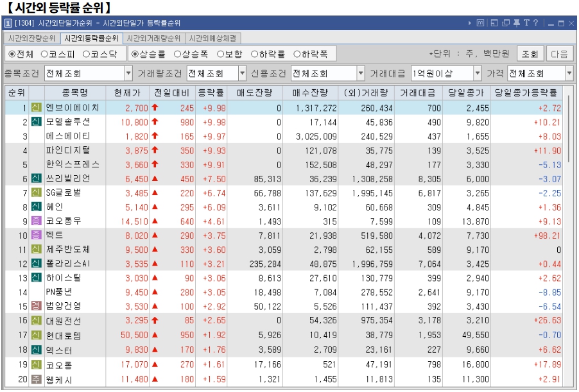Pin the window using the pushpin icon
The height and width of the screenshot is (392, 579).
pos(517,23)
